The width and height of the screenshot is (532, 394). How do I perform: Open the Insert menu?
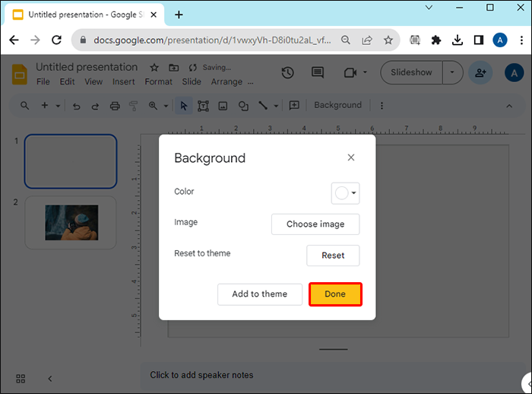coord(123,82)
